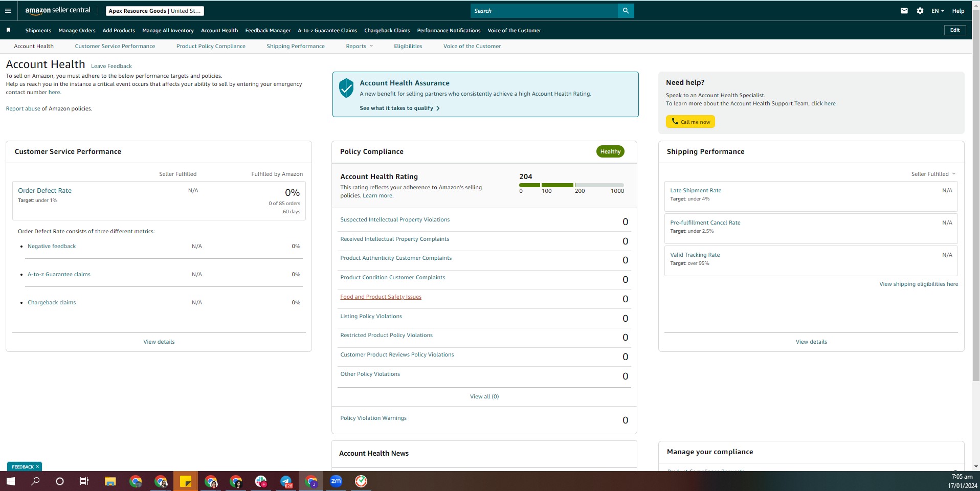Close the FEEDBACK tab with its X

click(37, 466)
